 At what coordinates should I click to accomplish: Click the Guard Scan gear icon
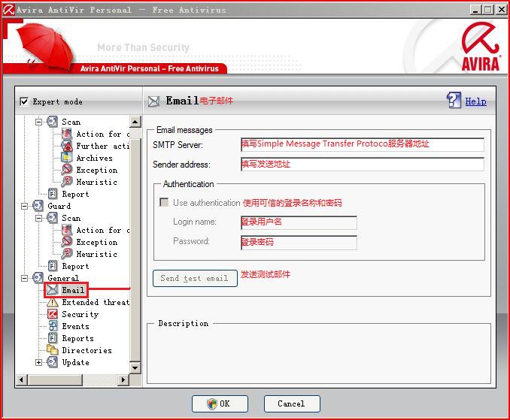click(52, 218)
